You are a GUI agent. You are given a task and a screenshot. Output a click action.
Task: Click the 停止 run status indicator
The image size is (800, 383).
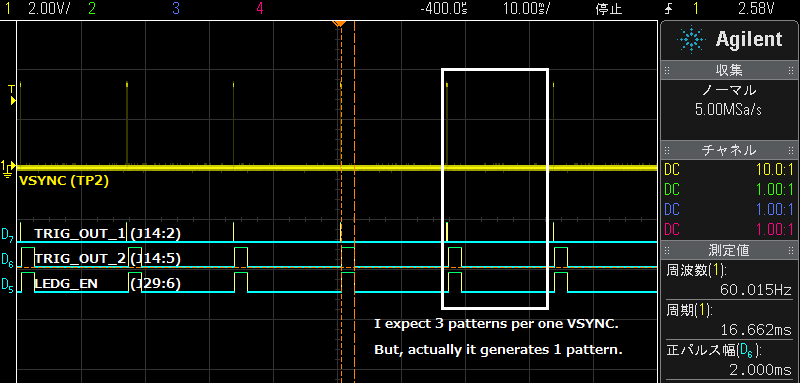[609, 9]
